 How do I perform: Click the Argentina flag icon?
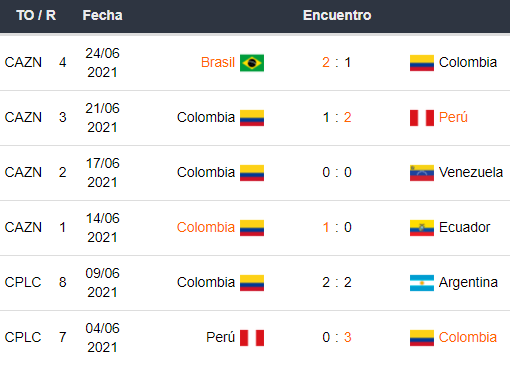click(422, 283)
